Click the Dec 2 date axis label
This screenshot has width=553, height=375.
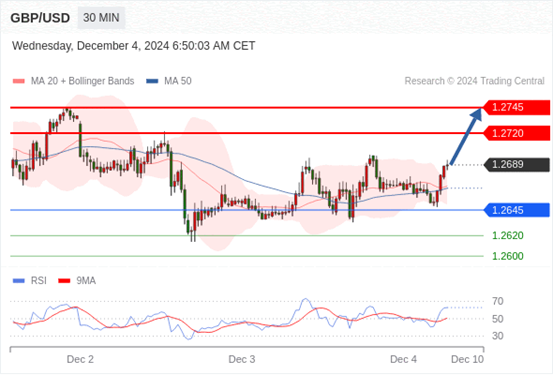tap(80, 359)
